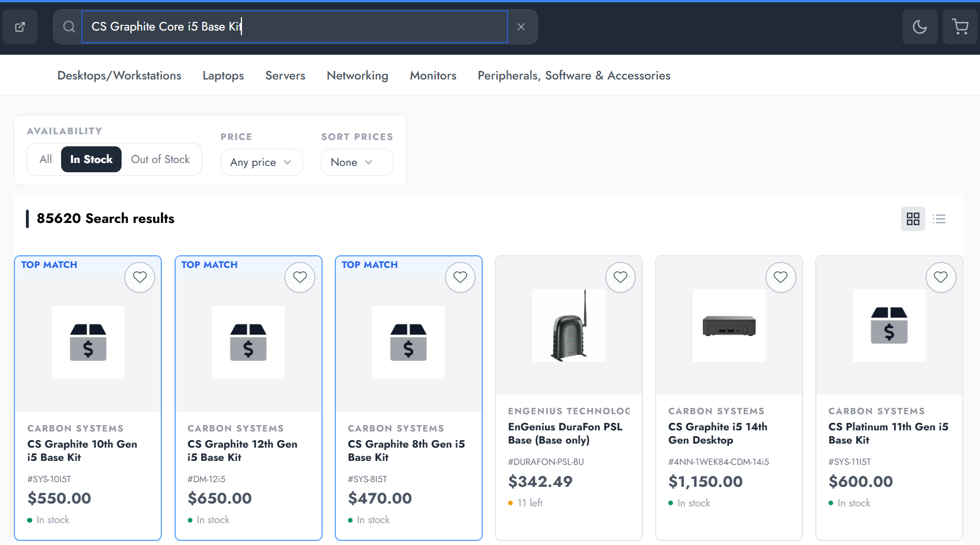
Task: Open CS Graphite i5 14th Gen Desktop
Action: [x=717, y=433]
